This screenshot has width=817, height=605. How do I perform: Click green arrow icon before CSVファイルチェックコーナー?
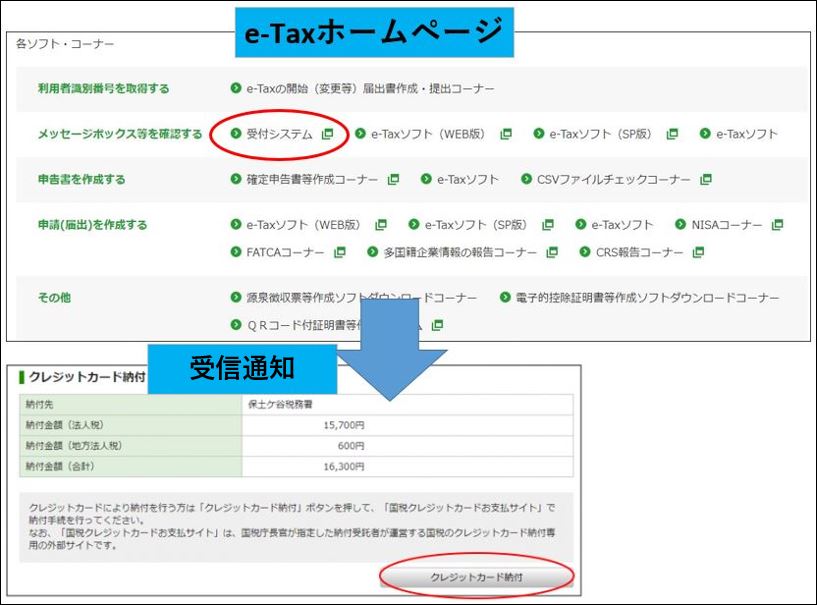[x=526, y=179]
